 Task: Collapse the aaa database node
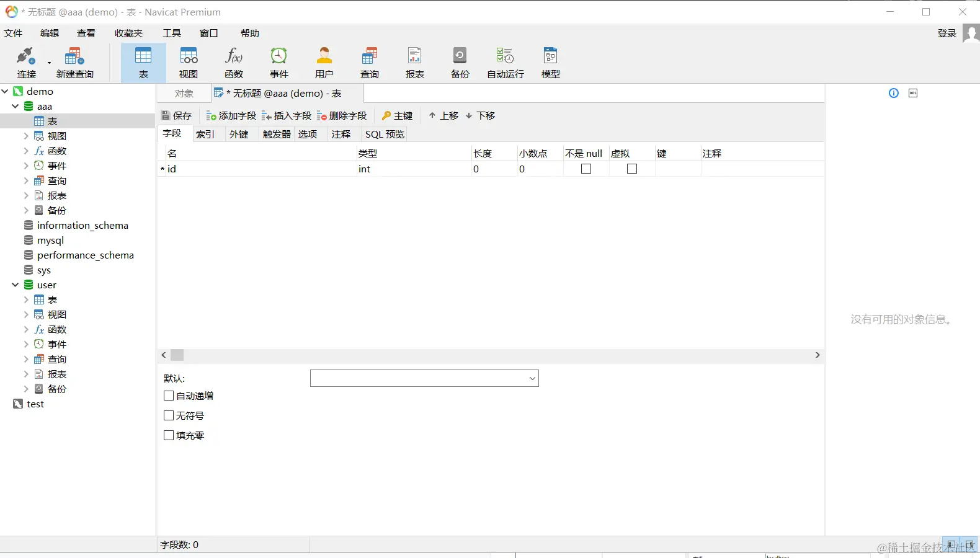point(16,106)
